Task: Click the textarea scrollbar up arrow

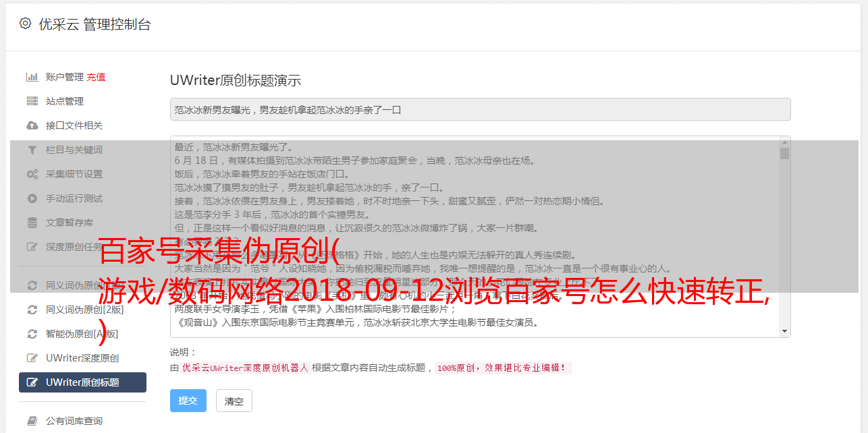Action: [784, 142]
